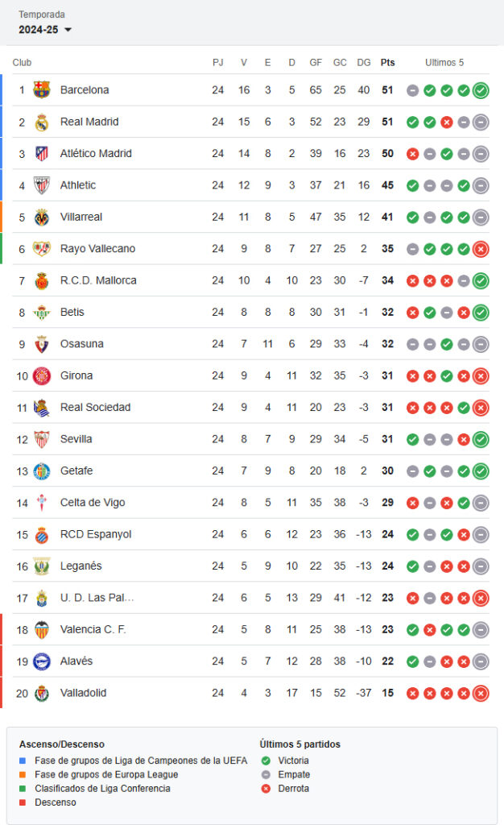Click the Getafe crest icon
504x825 pixels.
pos(42,471)
